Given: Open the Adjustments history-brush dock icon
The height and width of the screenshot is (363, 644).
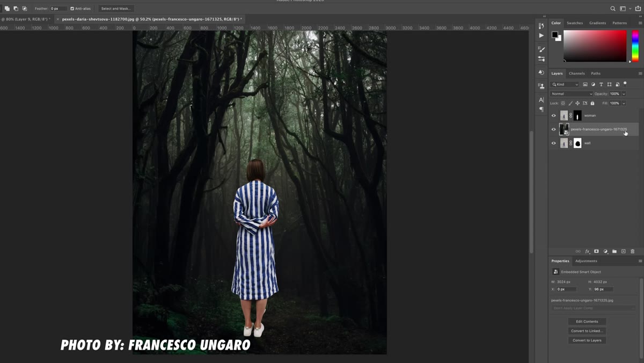Looking at the screenshot, I should tap(541, 72).
